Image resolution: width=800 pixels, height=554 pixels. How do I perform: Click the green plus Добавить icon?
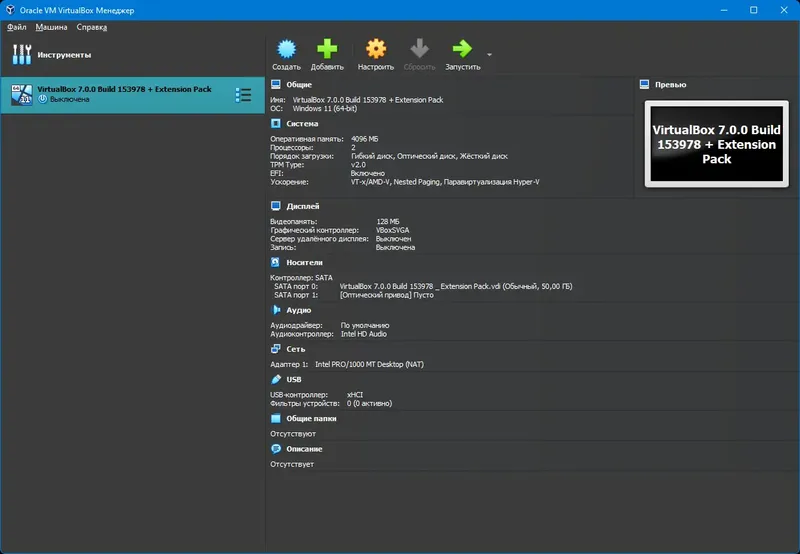(x=327, y=49)
